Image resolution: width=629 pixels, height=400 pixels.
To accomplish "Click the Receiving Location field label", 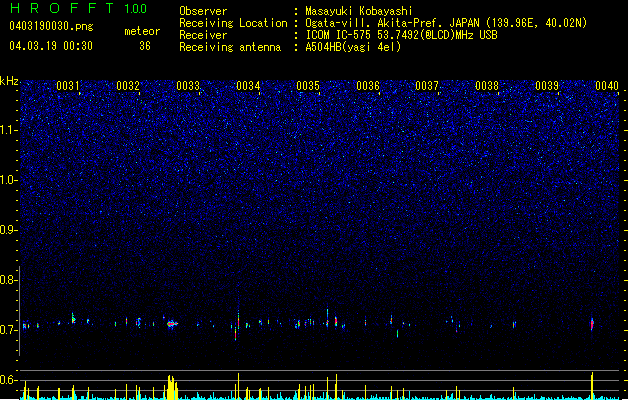I will [233, 23].
